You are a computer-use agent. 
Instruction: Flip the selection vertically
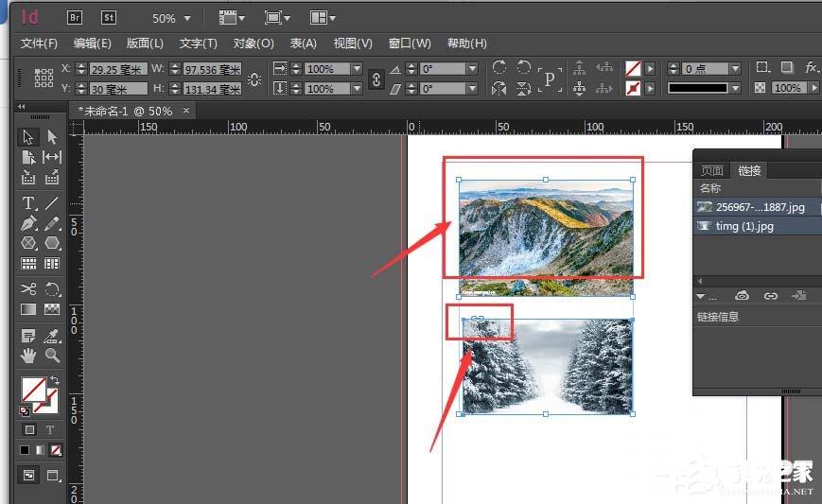pyautogui.click(x=523, y=89)
